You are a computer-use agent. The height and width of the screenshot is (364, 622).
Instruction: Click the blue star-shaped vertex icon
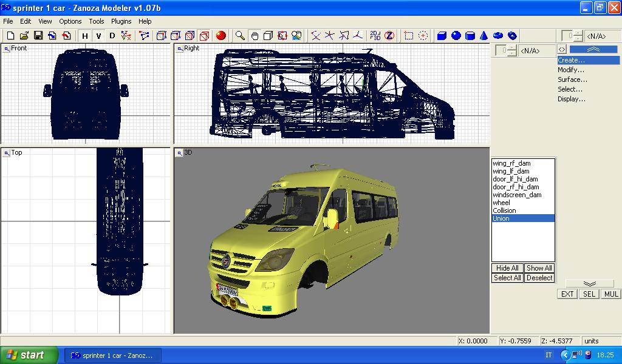(329, 36)
